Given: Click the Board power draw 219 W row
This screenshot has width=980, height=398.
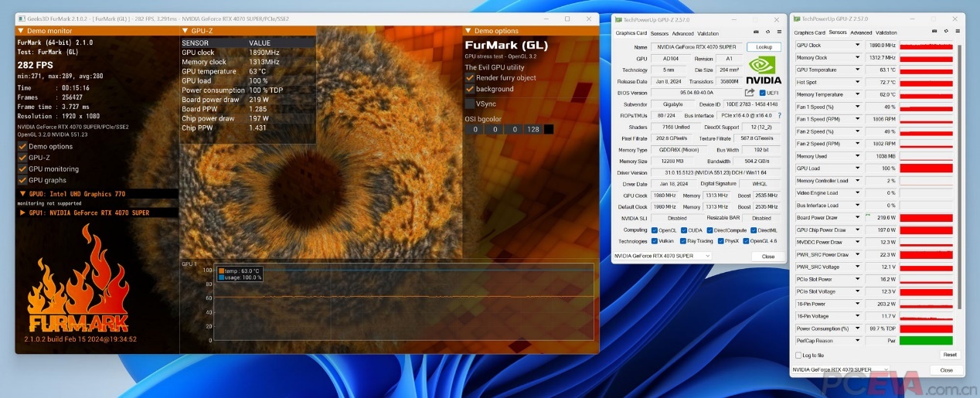Looking at the screenshot, I should 247,99.
